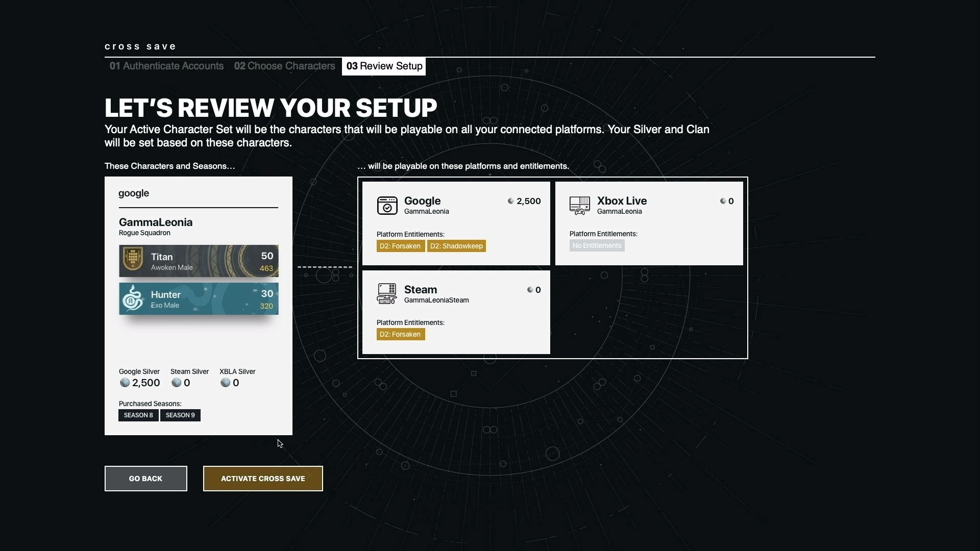980x551 pixels.
Task: Click the No Entitlements tag under Xbox Live
Action: point(597,245)
